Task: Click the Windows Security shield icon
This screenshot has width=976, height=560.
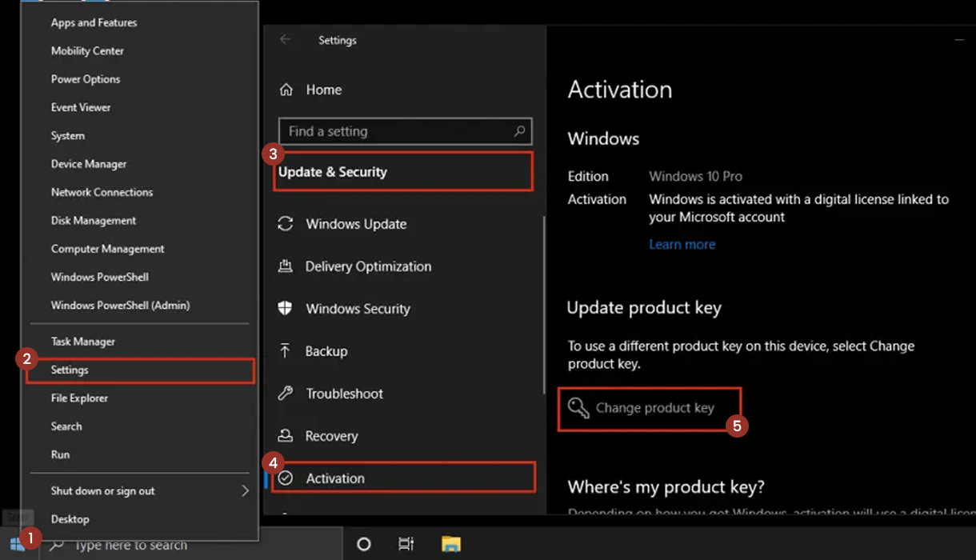Action: 286,309
